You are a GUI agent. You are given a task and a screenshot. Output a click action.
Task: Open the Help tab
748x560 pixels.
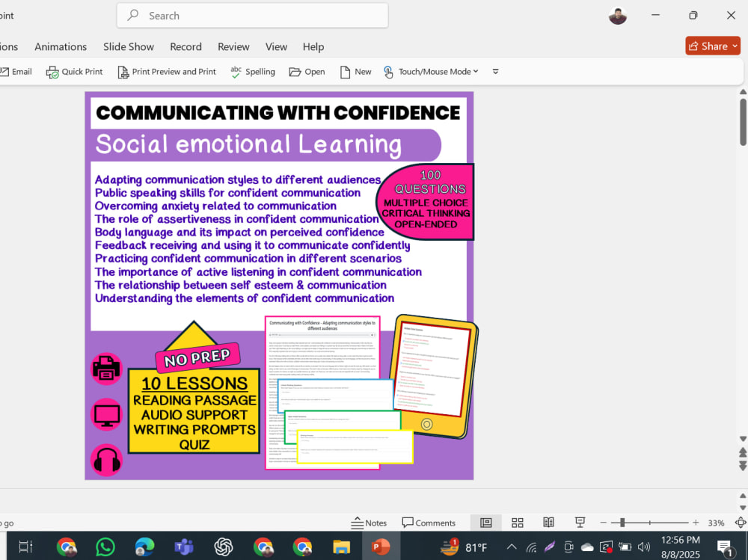pyautogui.click(x=313, y=47)
